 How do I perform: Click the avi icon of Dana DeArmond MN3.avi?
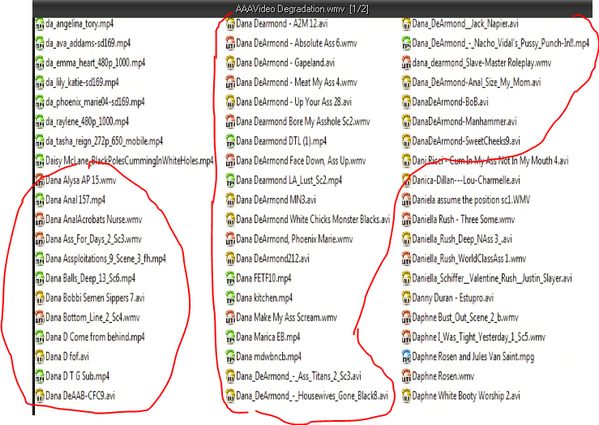point(230,200)
